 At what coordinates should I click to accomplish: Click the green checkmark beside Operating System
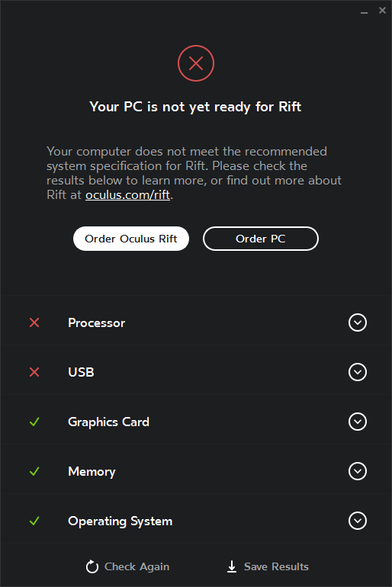[x=34, y=521]
